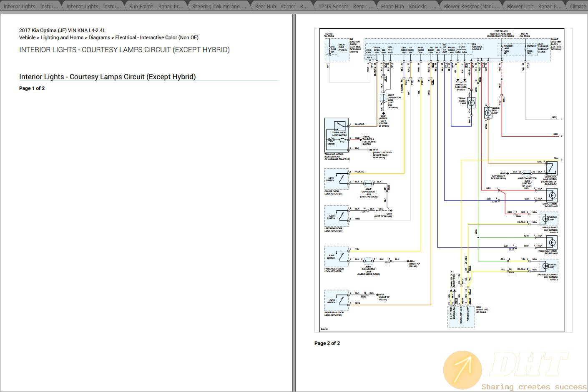This screenshot has width=588, height=392.
Task: Open the Steering Column and ... tab
Action: (220, 6)
